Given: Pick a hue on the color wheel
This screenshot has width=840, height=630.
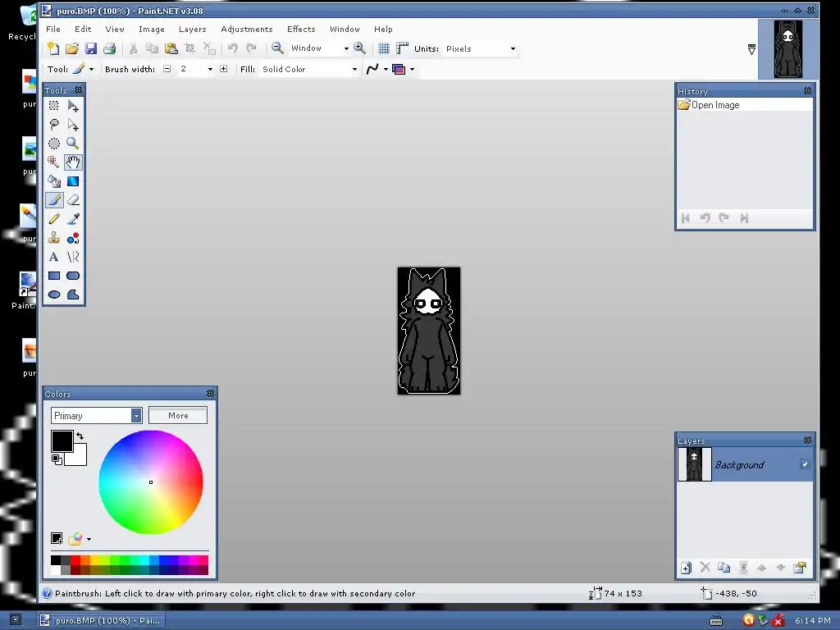Looking at the screenshot, I should tap(151, 482).
